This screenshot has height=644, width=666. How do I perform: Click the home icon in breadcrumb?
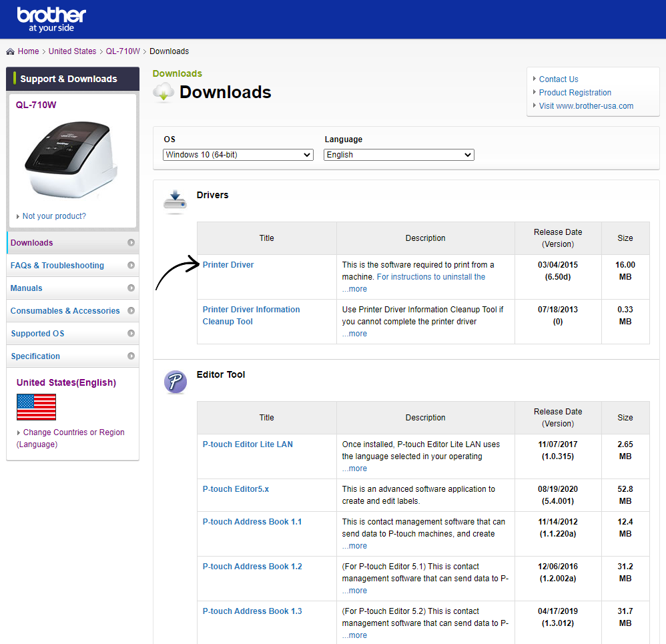point(11,51)
